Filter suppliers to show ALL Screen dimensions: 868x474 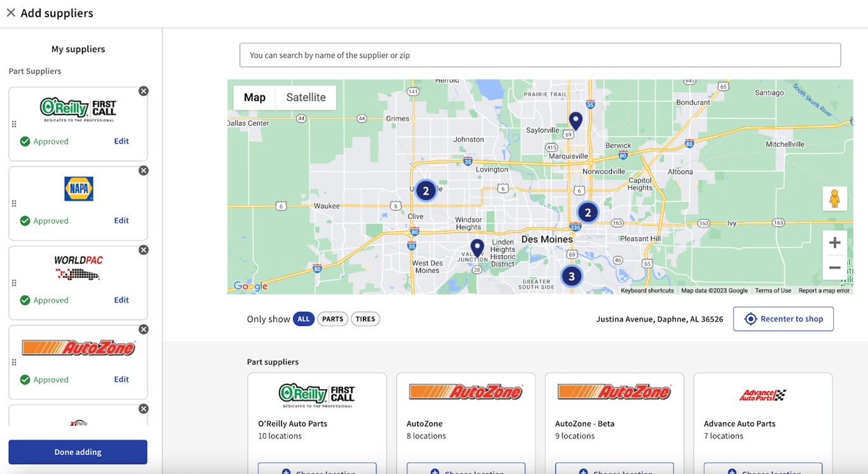tap(304, 319)
